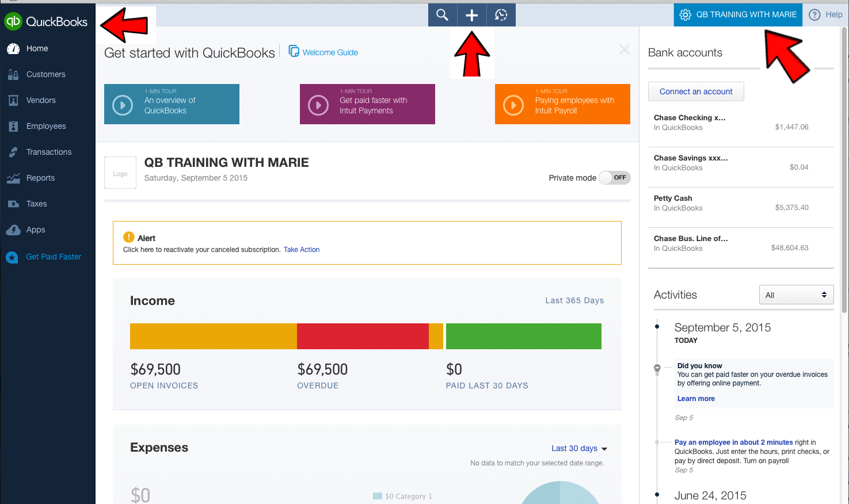Click the $0 Category 1 legend entry
849x504 pixels.
pos(402,496)
